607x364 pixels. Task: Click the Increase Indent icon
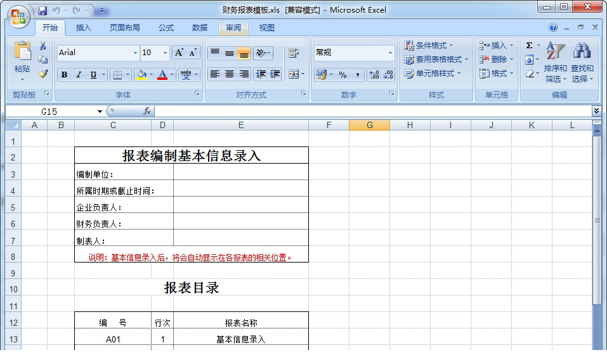tap(275, 74)
